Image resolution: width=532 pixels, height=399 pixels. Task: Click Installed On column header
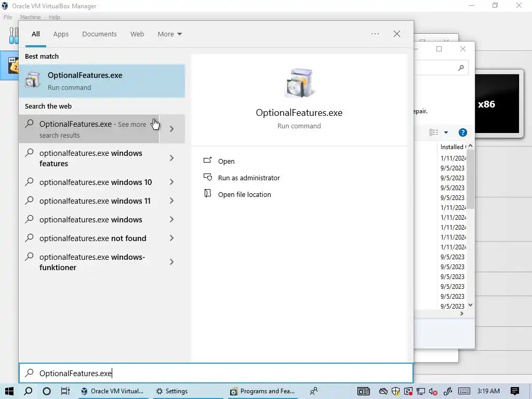coord(452,147)
